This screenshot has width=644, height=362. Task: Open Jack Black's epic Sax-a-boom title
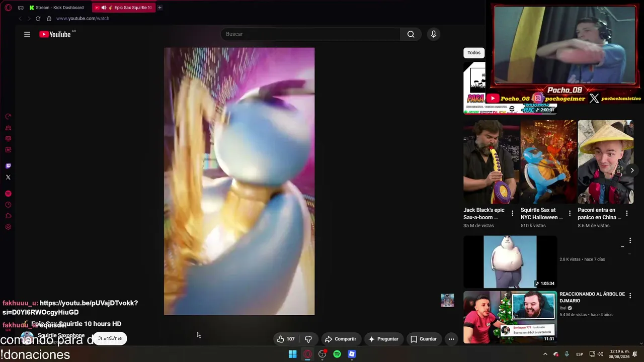(x=484, y=214)
